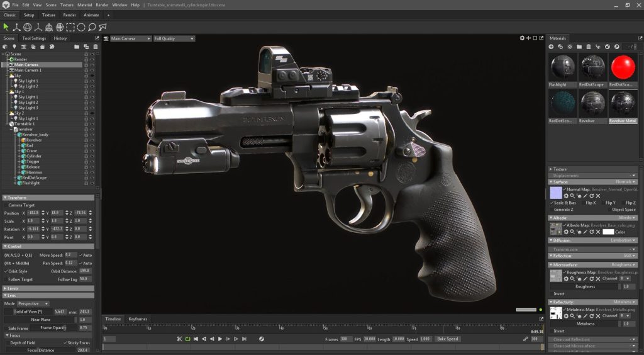The image size is (644, 355).
Task: Click the white Albedo Color swatch
Action: 608,232
